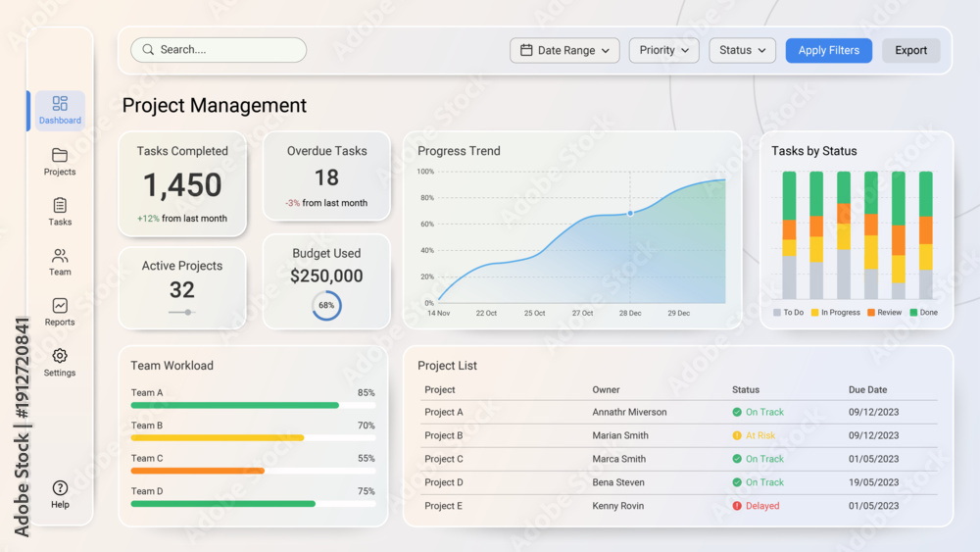980x552 pixels.
Task: Click the Done legend swatch
Action: 913,312
